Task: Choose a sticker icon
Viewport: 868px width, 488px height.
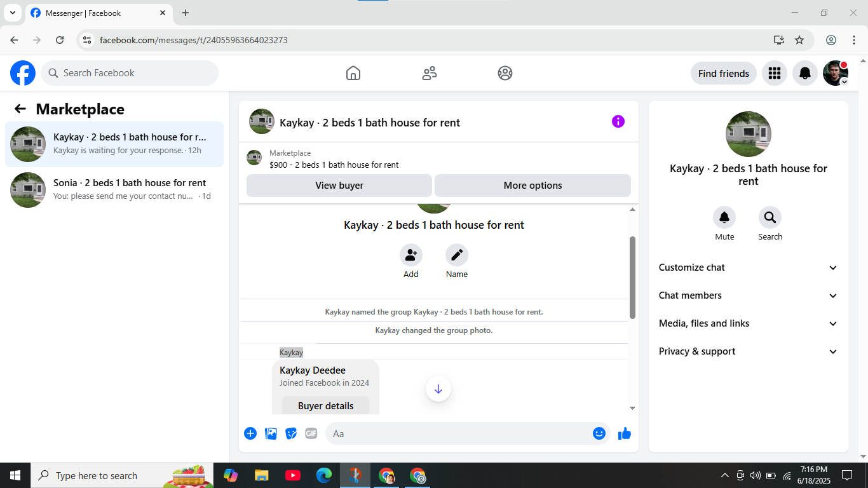Action: 291,433
